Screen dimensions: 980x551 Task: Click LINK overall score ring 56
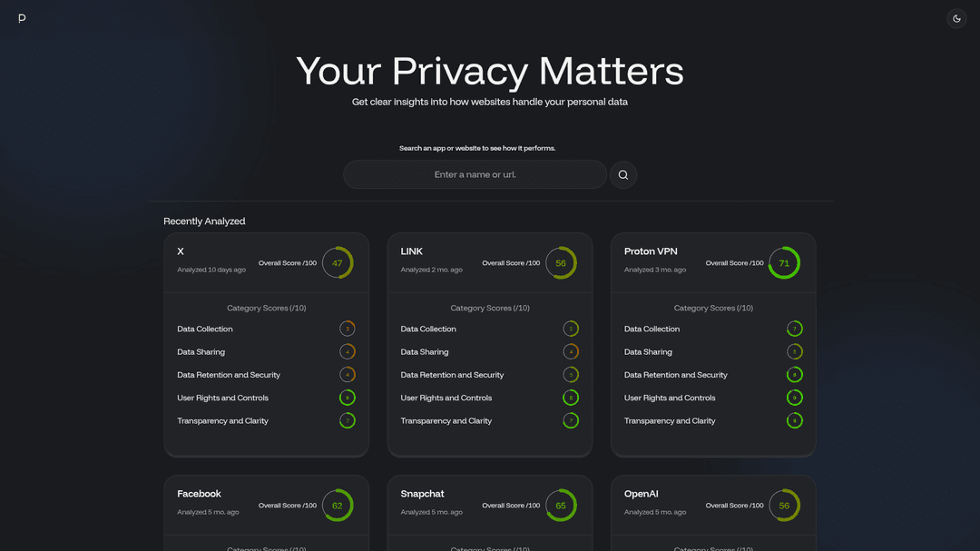click(562, 262)
